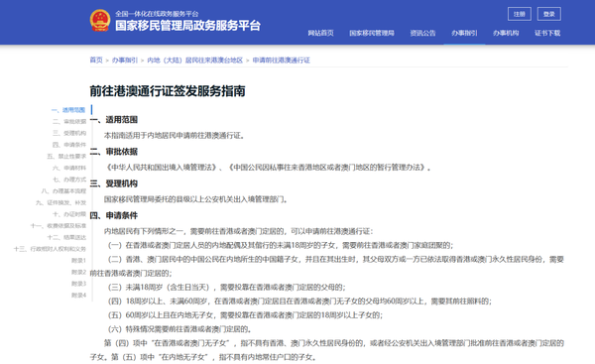Click 办事指引 in the breadcrumb
Screen dimensions: 595x364
click(125, 60)
